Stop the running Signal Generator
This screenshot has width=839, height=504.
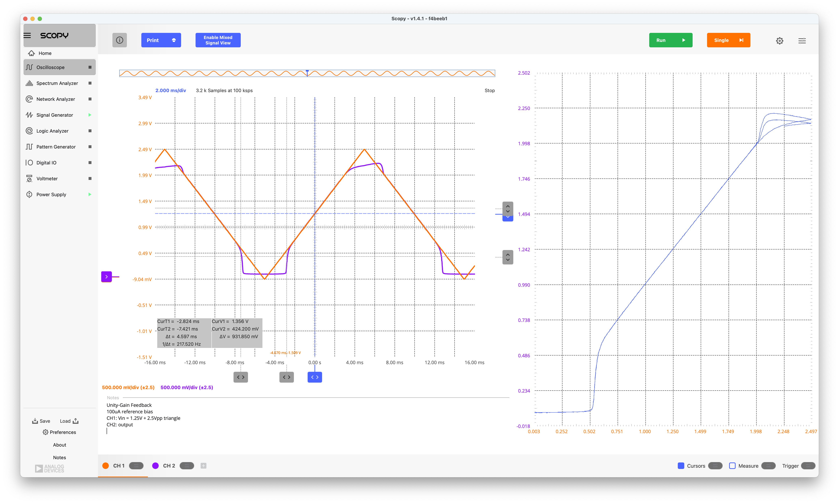[90, 115]
